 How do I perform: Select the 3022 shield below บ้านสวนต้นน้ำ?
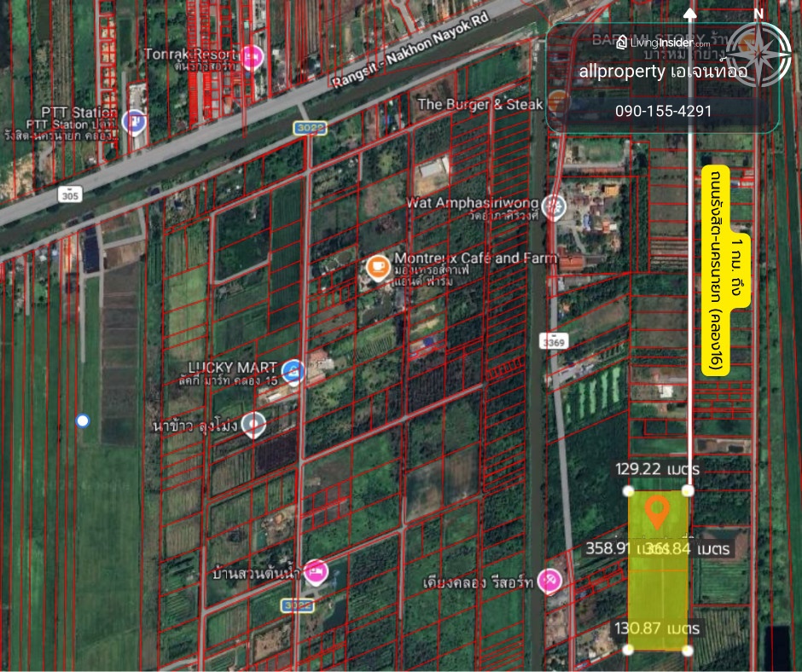[298, 605]
